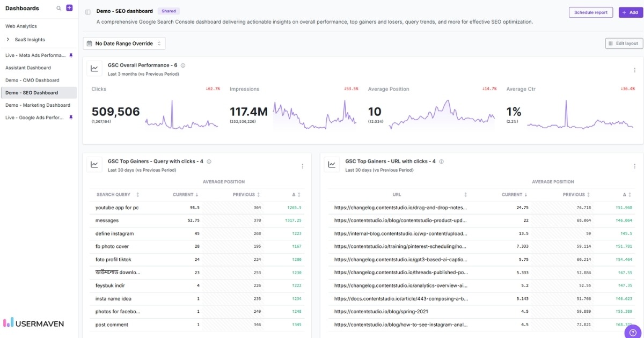Open the drag-and-drop-notes changelog URL
Screen dimensions: 644x338
tap(400, 207)
